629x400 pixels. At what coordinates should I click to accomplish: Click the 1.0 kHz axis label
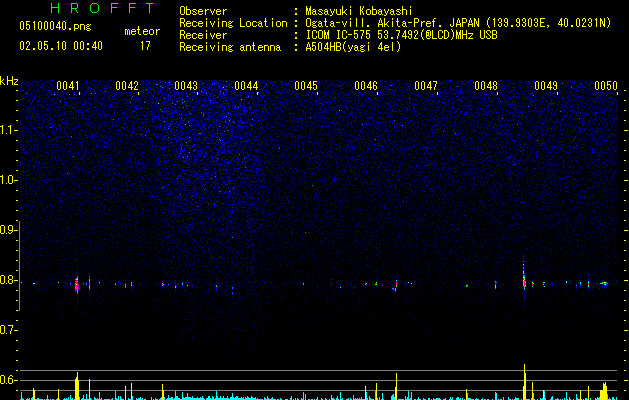(x=8, y=180)
